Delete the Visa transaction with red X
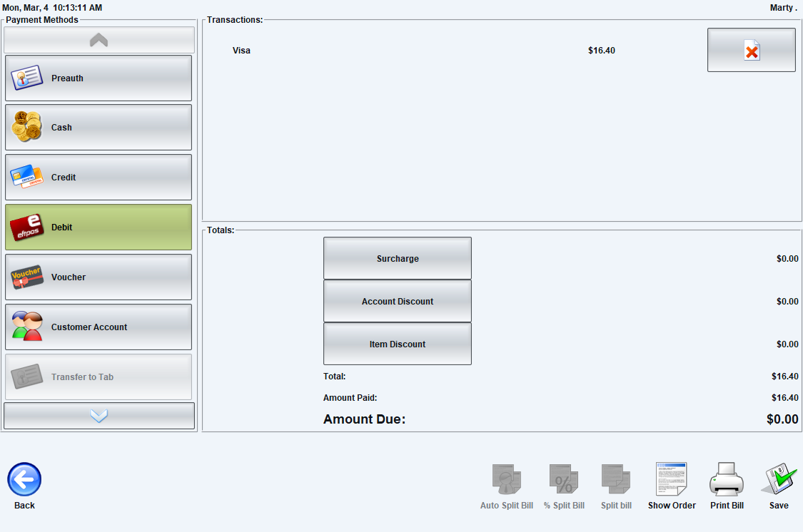 [752, 50]
